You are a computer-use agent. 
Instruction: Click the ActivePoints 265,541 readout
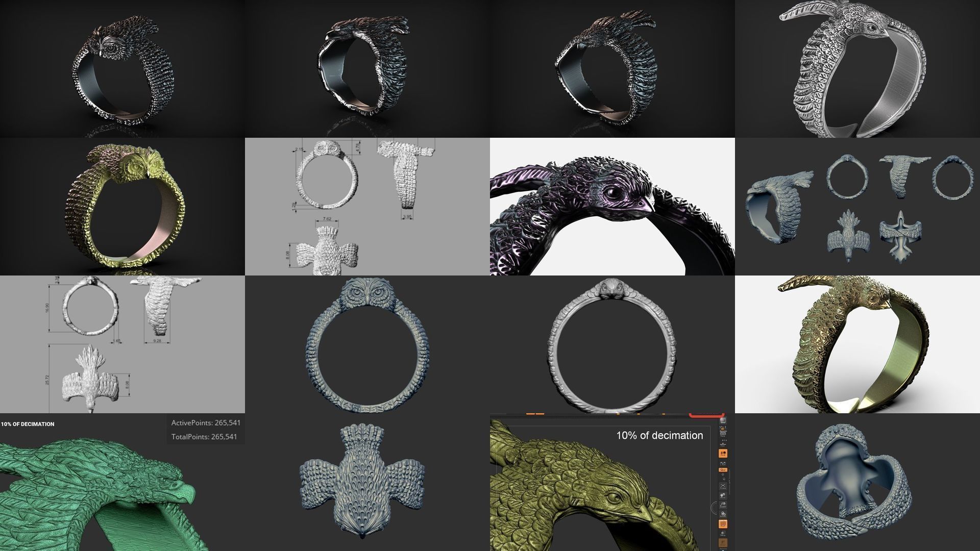[x=206, y=422]
